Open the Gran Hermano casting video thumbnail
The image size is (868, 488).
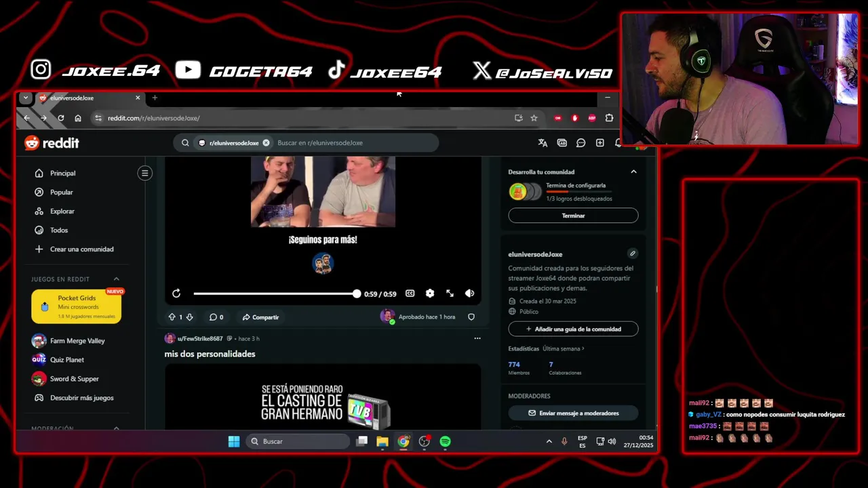click(x=323, y=397)
